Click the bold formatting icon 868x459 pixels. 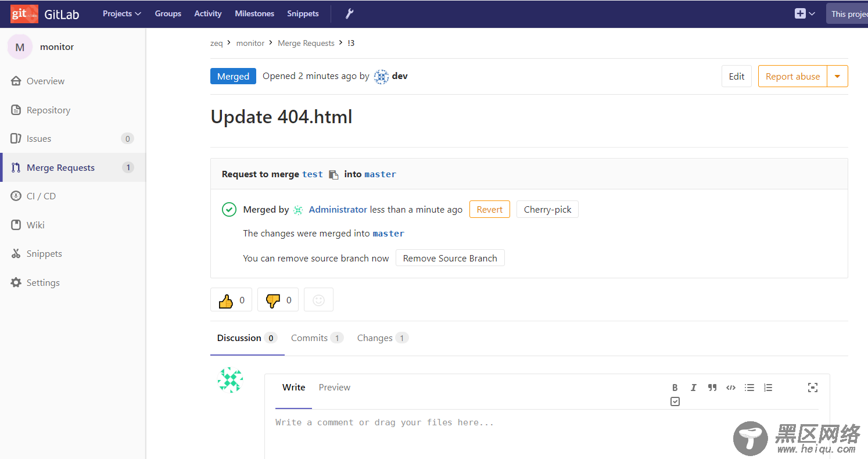(675, 388)
